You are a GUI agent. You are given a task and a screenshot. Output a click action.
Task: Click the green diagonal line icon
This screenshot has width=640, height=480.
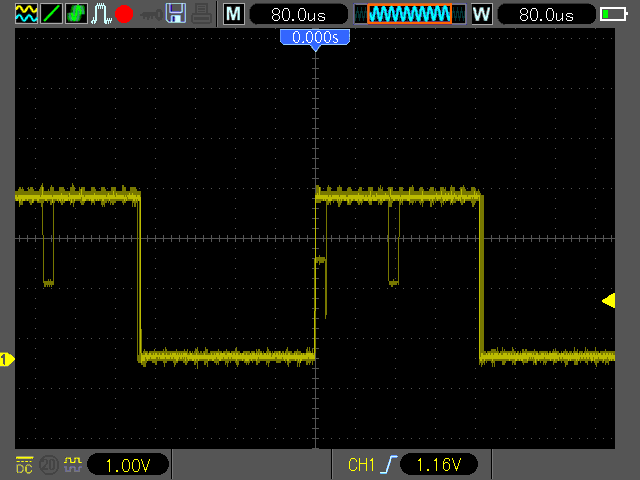tap(51, 13)
